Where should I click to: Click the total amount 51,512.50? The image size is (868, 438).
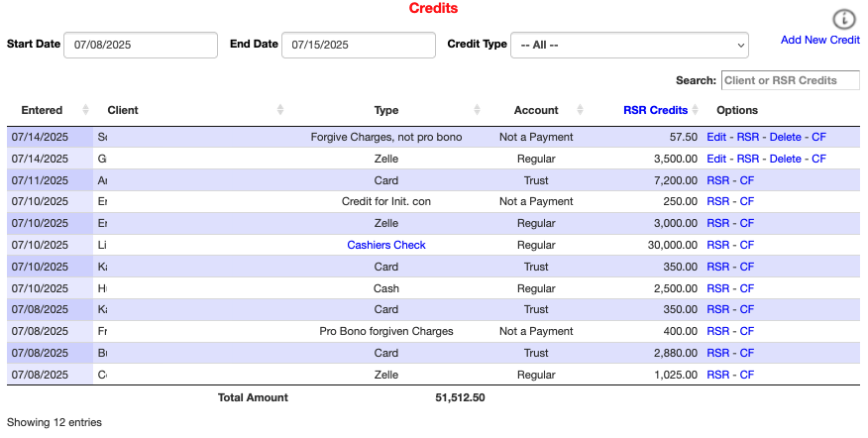460,397
